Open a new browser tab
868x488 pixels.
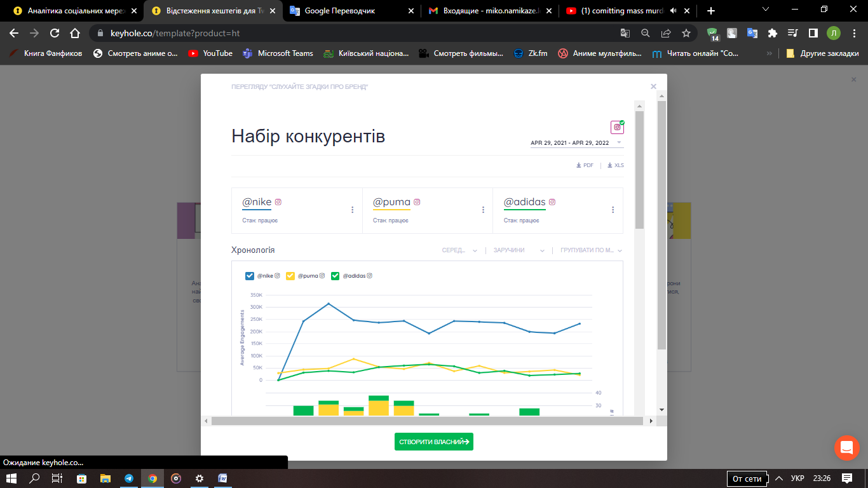click(711, 11)
